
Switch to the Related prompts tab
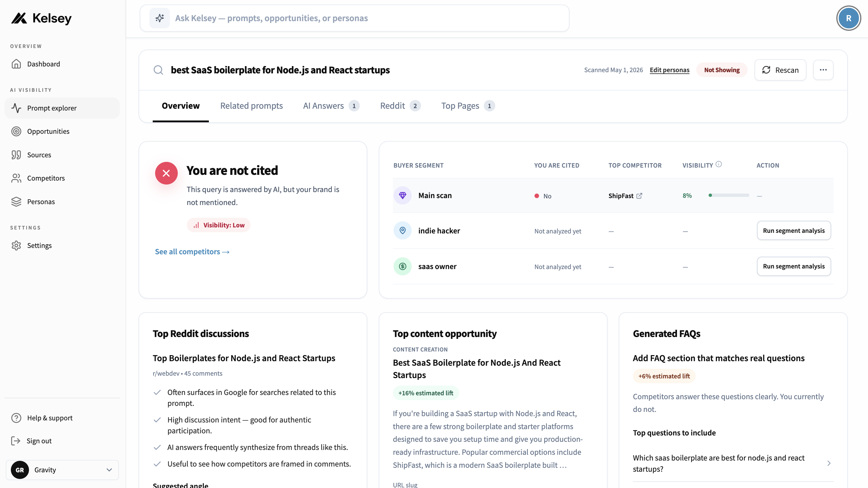[251, 106]
